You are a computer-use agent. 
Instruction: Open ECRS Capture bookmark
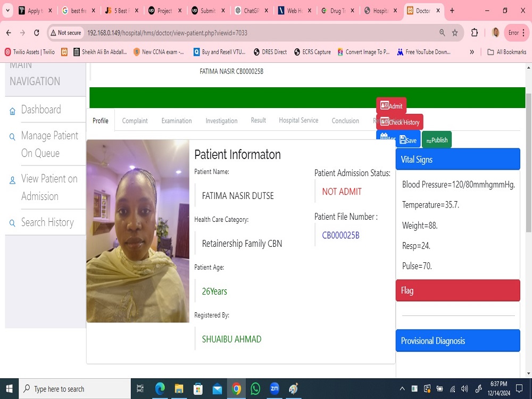312,52
